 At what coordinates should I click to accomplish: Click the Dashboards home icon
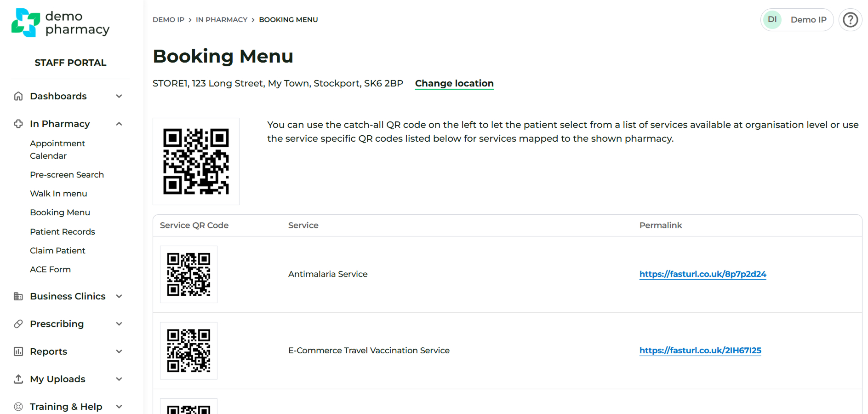[18, 96]
